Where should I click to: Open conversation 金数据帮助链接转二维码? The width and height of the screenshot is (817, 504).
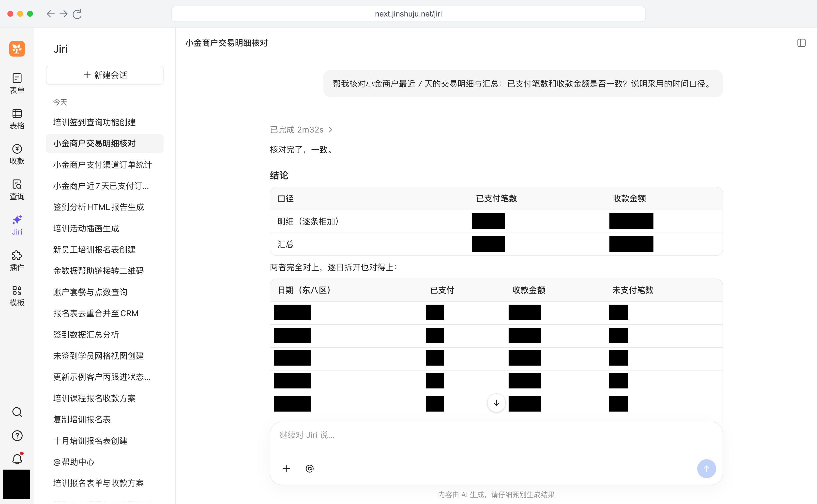point(105,271)
